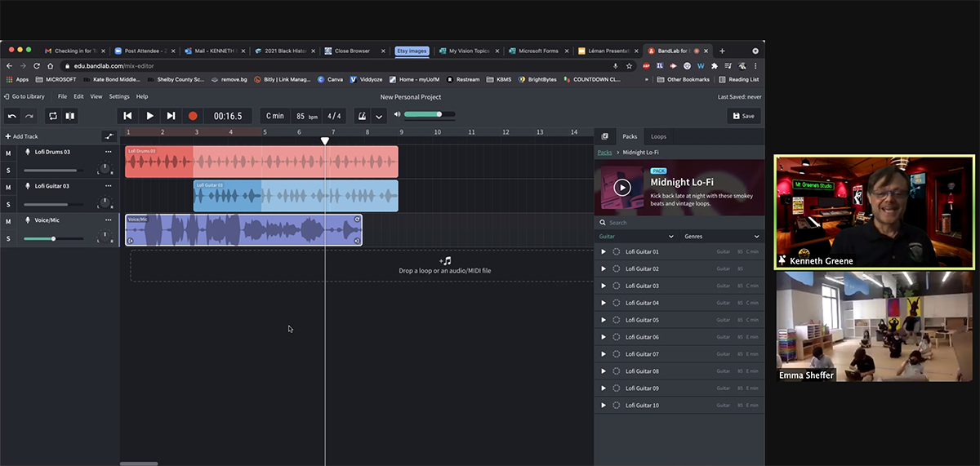
Task: Solo the Voice/Mic track
Action: point(8,238)
